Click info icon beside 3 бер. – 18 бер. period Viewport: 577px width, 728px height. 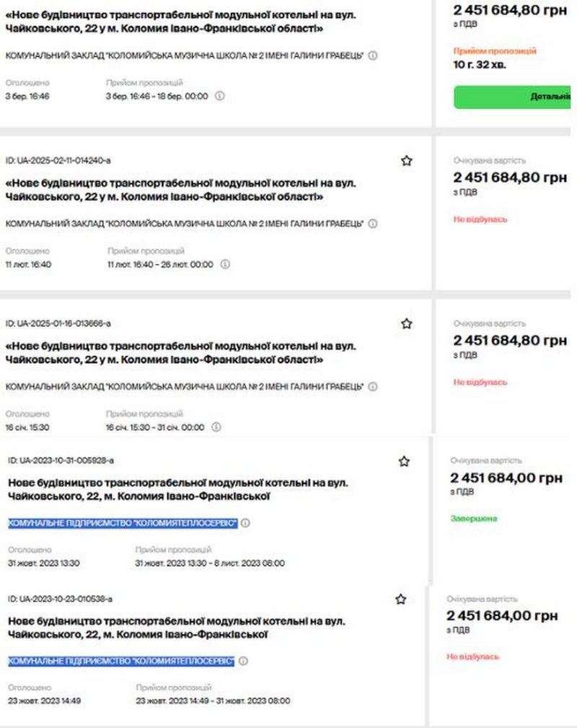pos(220,96)
